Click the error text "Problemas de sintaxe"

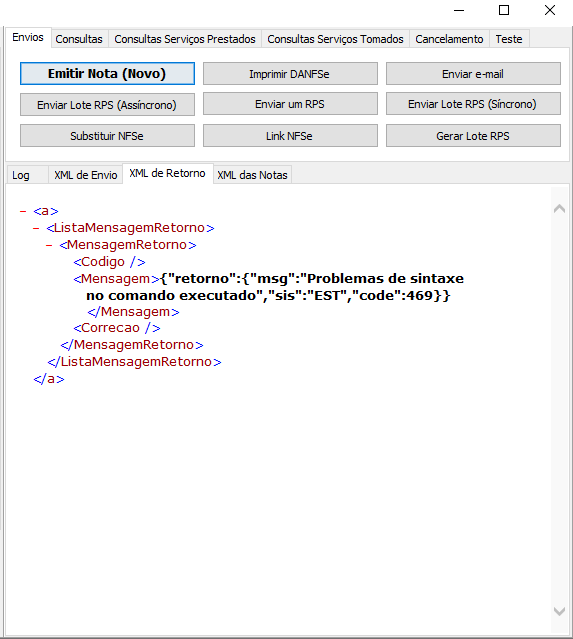(385, 279)
